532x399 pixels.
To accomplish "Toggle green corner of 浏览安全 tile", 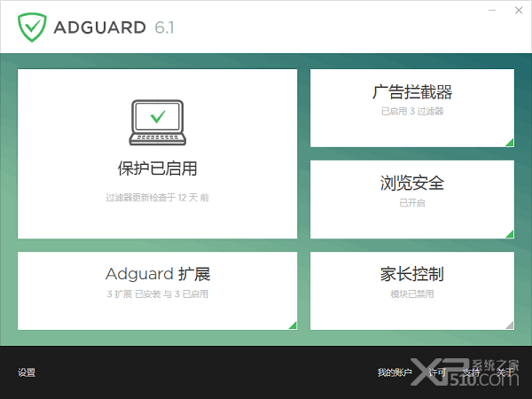I will click(x=510, y=234).
